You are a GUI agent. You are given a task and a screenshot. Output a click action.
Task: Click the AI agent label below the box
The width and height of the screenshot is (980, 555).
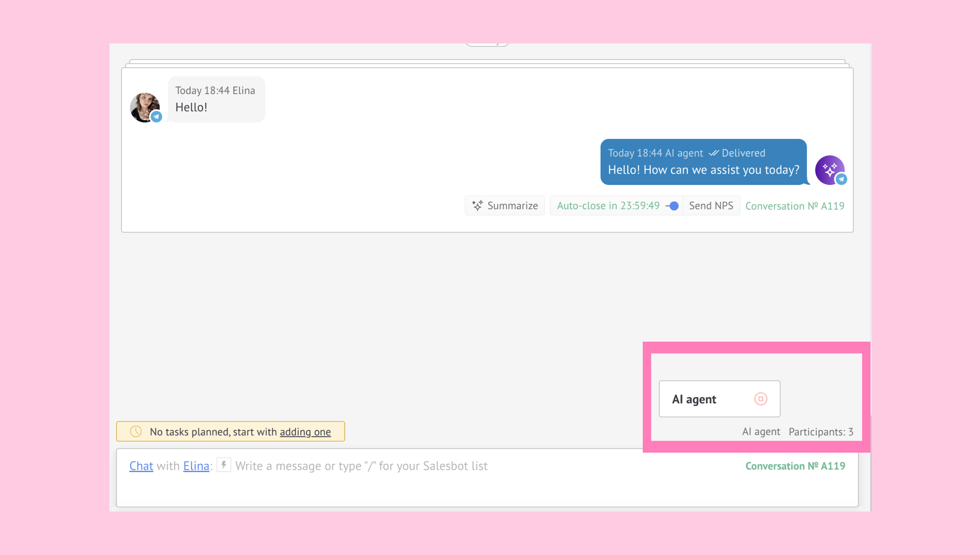pos(761,431)
